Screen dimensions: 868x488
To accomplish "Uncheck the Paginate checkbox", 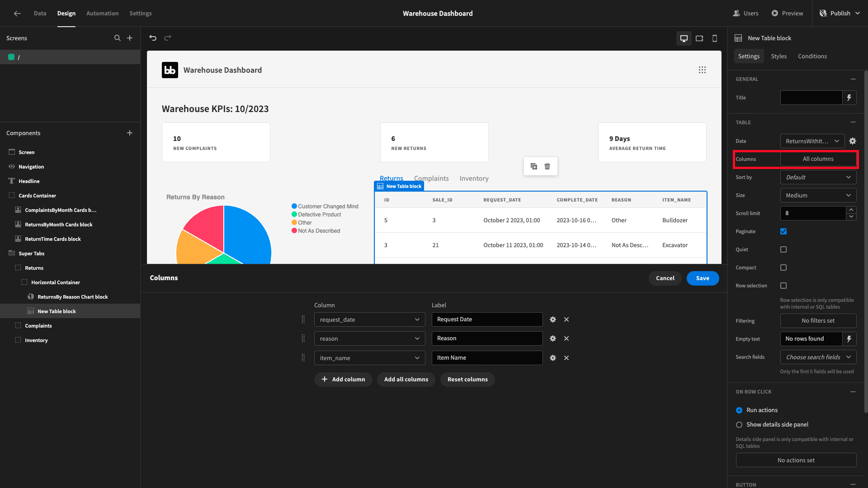I will (x=783, y=231).
